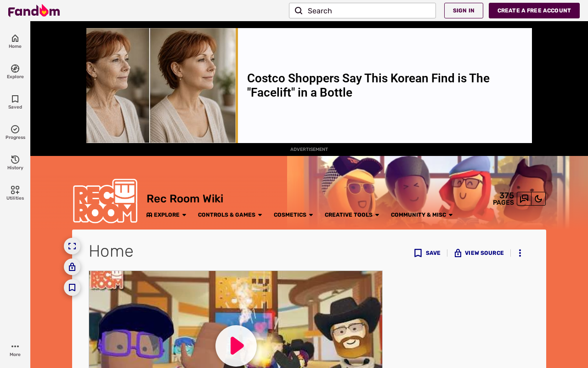Viewport: 588px width, 368px height.
Task: Click Create a Free Account
Action: coord(534,11)
